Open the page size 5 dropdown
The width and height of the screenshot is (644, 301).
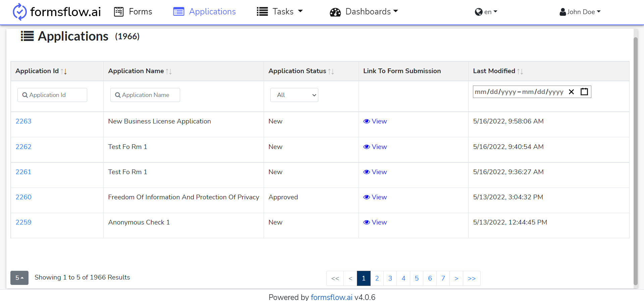pyautogui.click(x=19, y=278)
